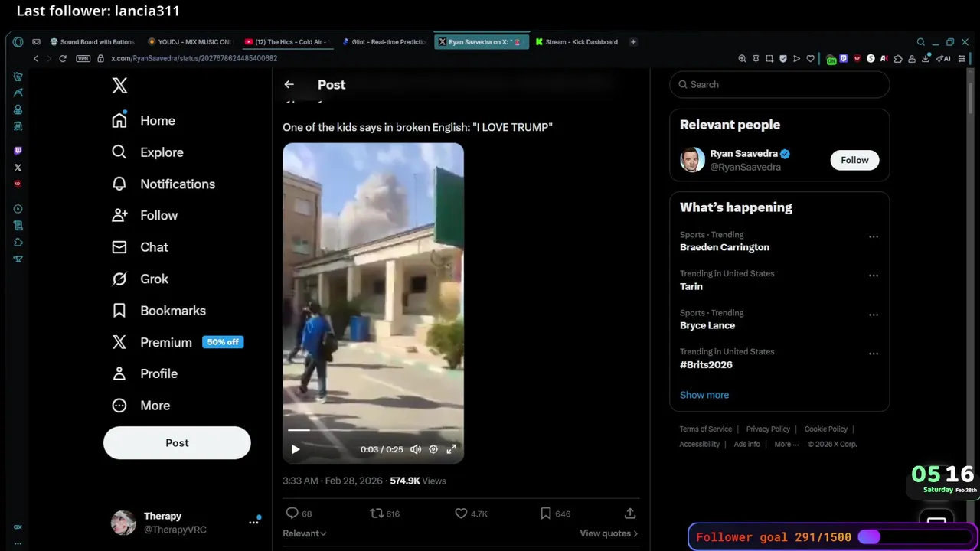Screen dimensions: 980x551
Task: Bookmark the post with 646 bookmark icon
Action: coord(546,514)
